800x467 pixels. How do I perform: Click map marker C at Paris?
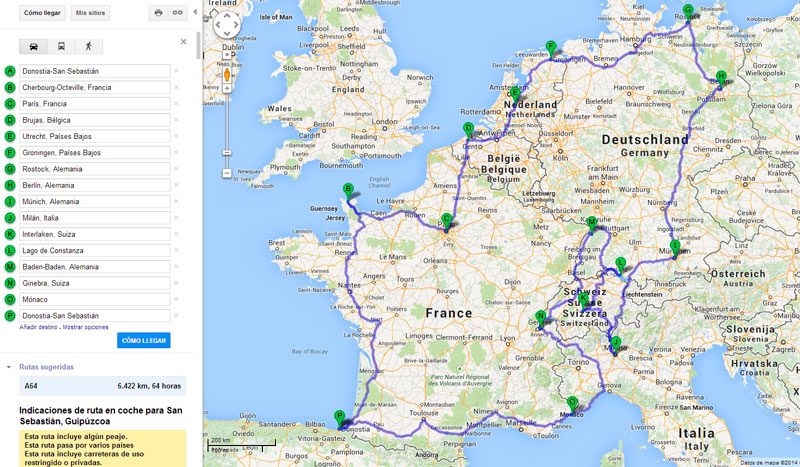click(x=446, y=221)
